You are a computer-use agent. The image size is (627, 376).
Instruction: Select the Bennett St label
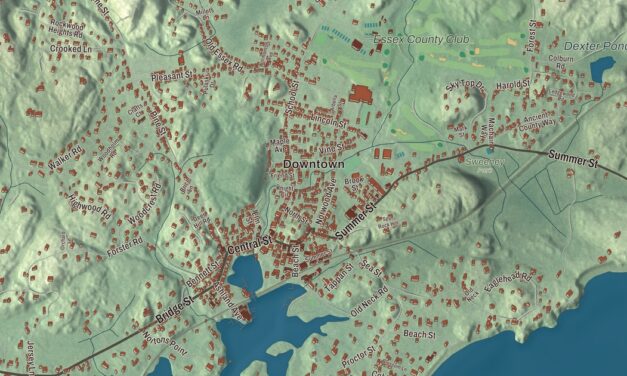point(204,273)
